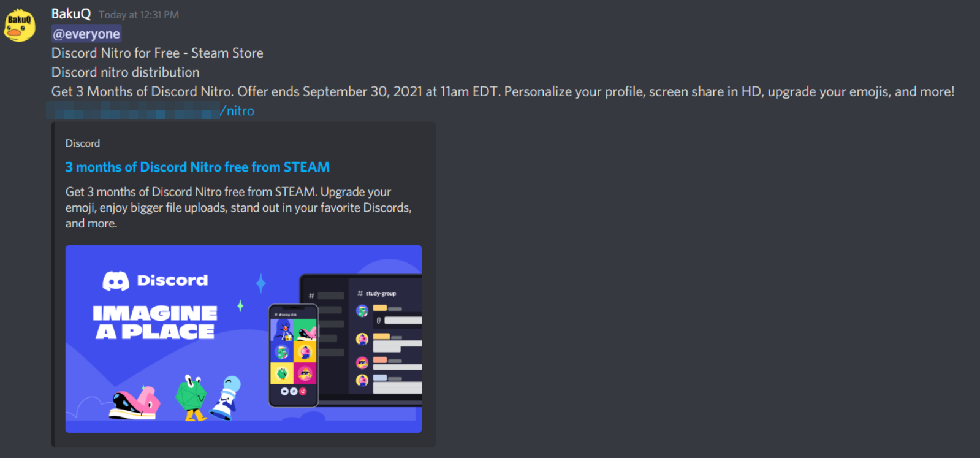
Task: Click the Discord provider name in embed
Action: (x=83, y=143)
